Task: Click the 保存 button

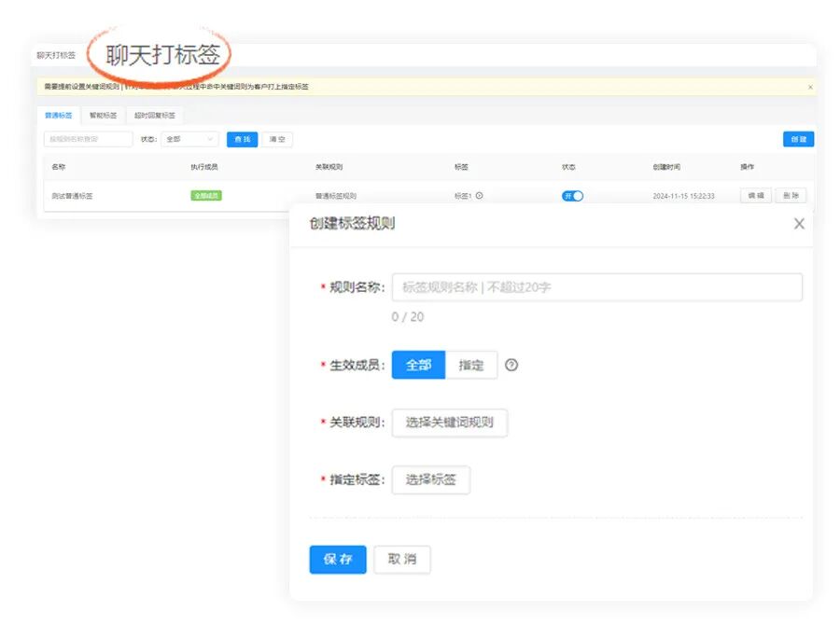Action: point(337,560)
